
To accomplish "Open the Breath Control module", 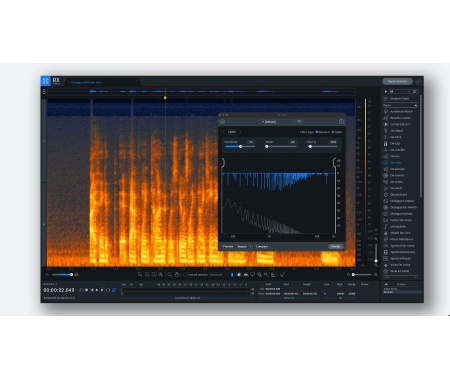I will click(x=401, y=118).
